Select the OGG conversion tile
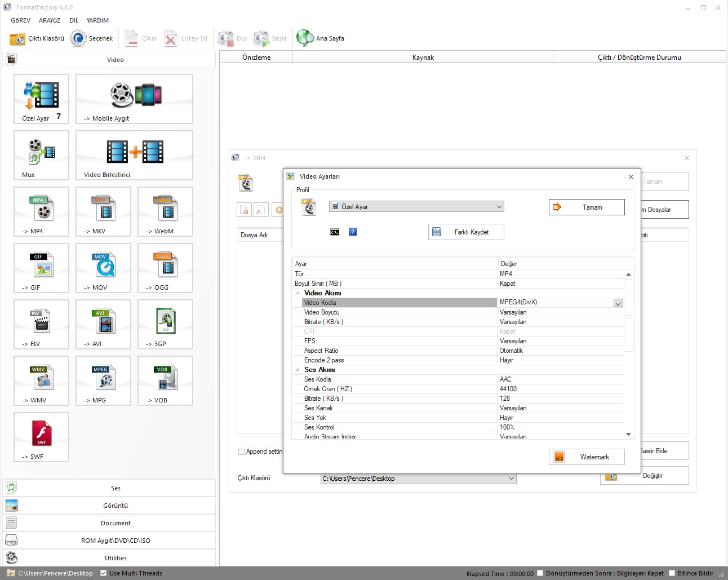The image size is (728, 580). pyautogui.click(x=165, y=268)
